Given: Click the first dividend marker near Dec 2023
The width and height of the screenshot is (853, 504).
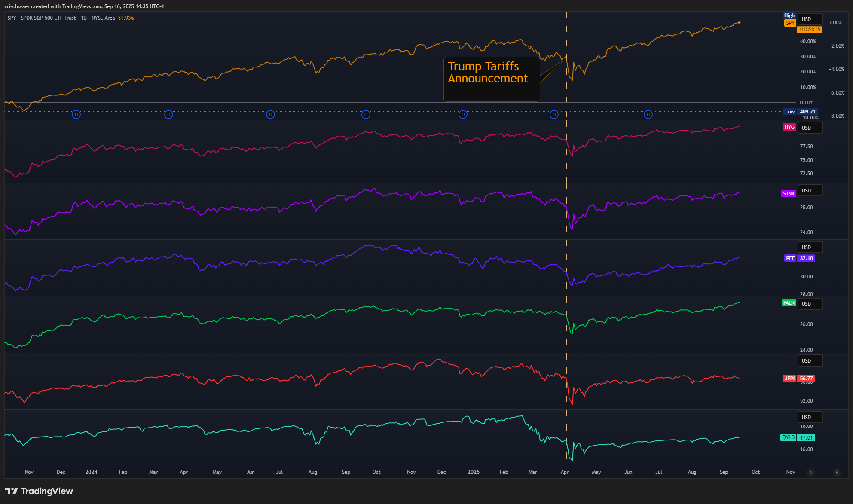Looking at the screenshot, I should pos(76,115).
